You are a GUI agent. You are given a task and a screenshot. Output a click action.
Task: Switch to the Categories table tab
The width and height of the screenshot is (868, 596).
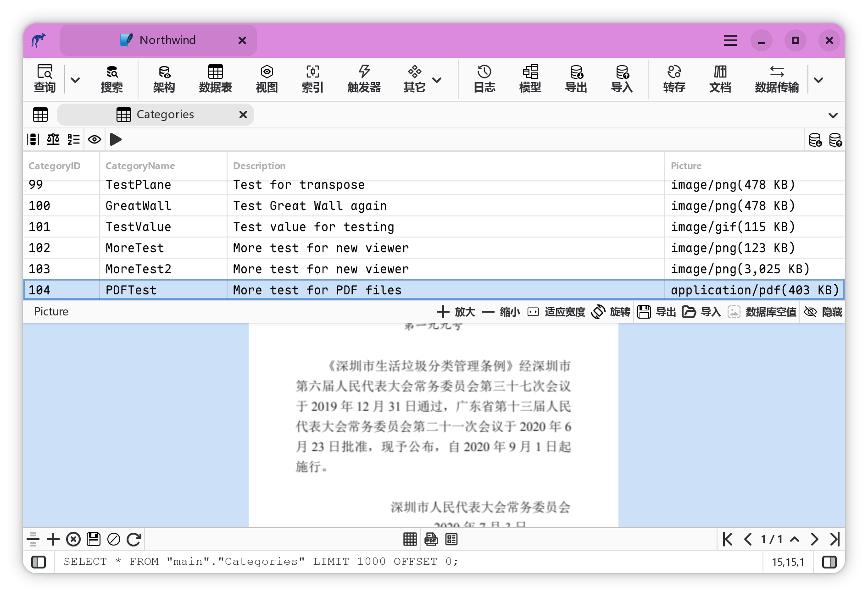[x=165, y=114]
